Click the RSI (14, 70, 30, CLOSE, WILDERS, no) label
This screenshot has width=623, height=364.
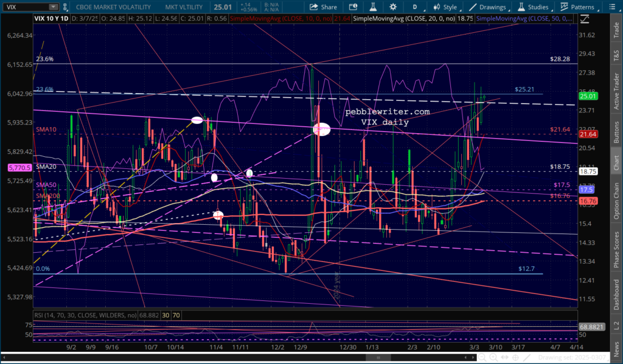pyautogui.click(x=85, y=315)
